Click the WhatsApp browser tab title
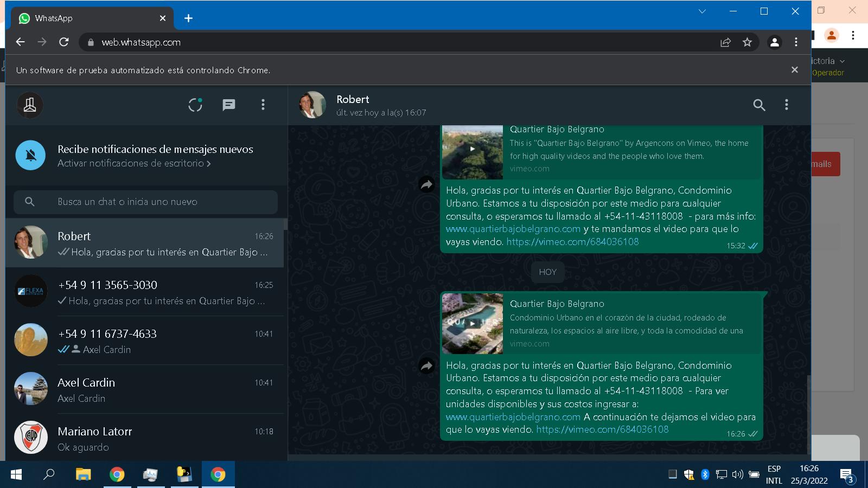Image resolution: width=868 pixels, height=488 pixels. (x=54, y=18)
